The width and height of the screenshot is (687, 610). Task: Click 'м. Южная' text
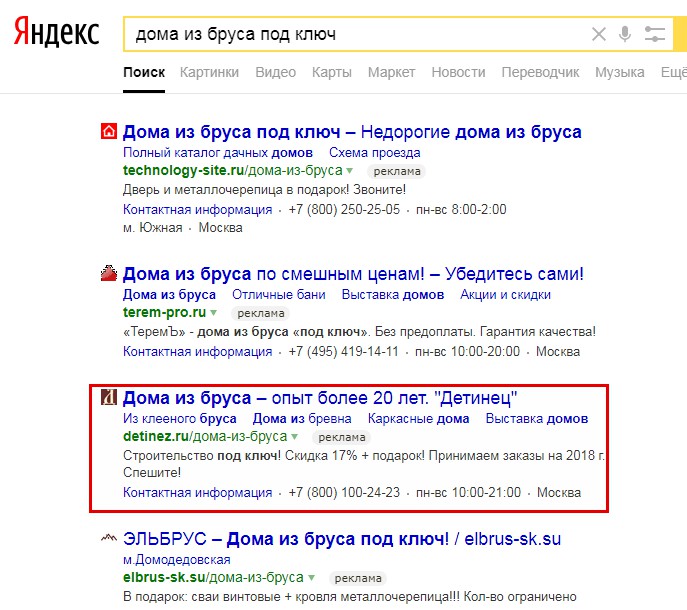[x=152, y=228]
